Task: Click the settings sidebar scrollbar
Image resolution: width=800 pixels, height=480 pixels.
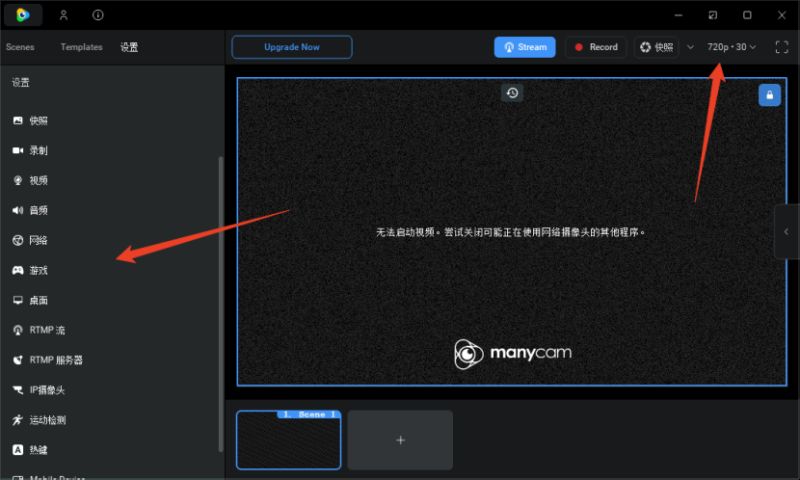Action: pyautogui.click(x=220, y=304)
